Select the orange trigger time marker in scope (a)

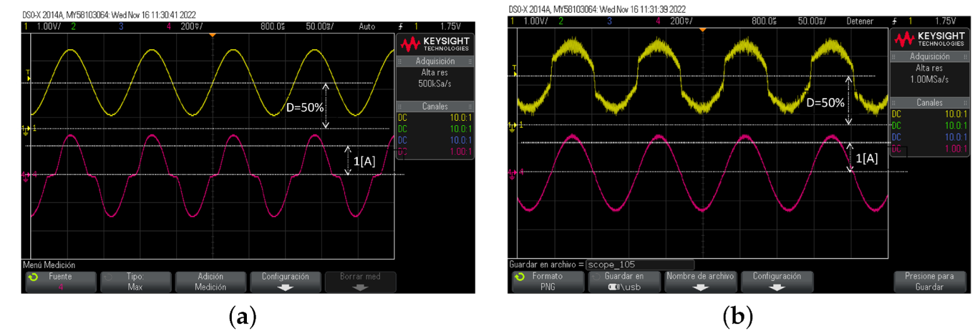point(212,35)
